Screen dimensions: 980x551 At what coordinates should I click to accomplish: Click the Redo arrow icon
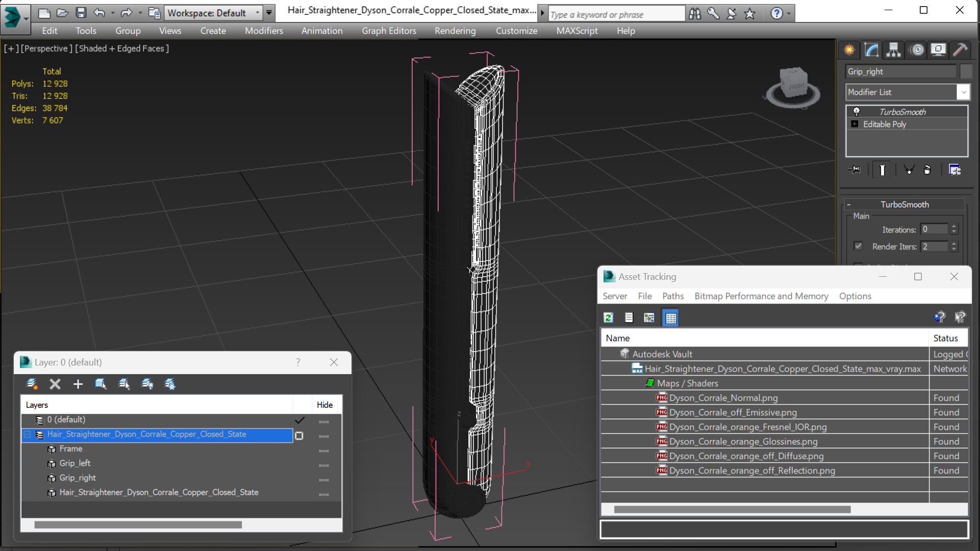coord(126,13)
